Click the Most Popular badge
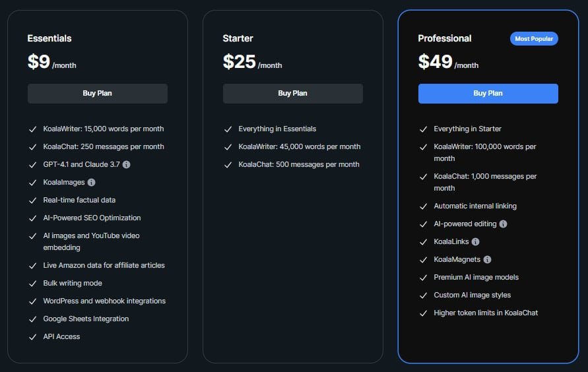This screenshot has height=372, width=588. [534, 39]
